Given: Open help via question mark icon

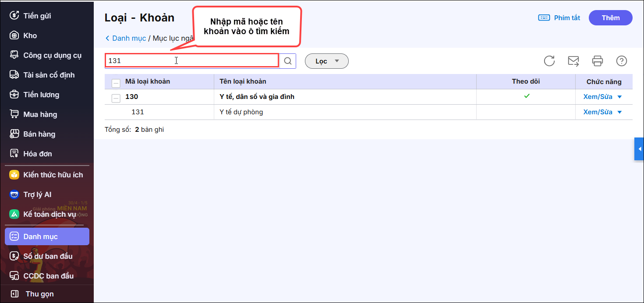Looking at the screenshot, I should (x=622, y=61).
